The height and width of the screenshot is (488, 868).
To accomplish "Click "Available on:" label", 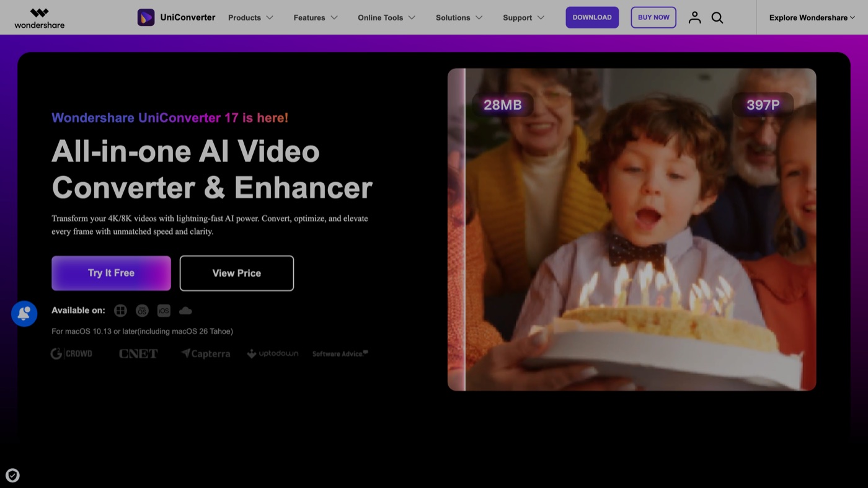I will pos(78,311).
